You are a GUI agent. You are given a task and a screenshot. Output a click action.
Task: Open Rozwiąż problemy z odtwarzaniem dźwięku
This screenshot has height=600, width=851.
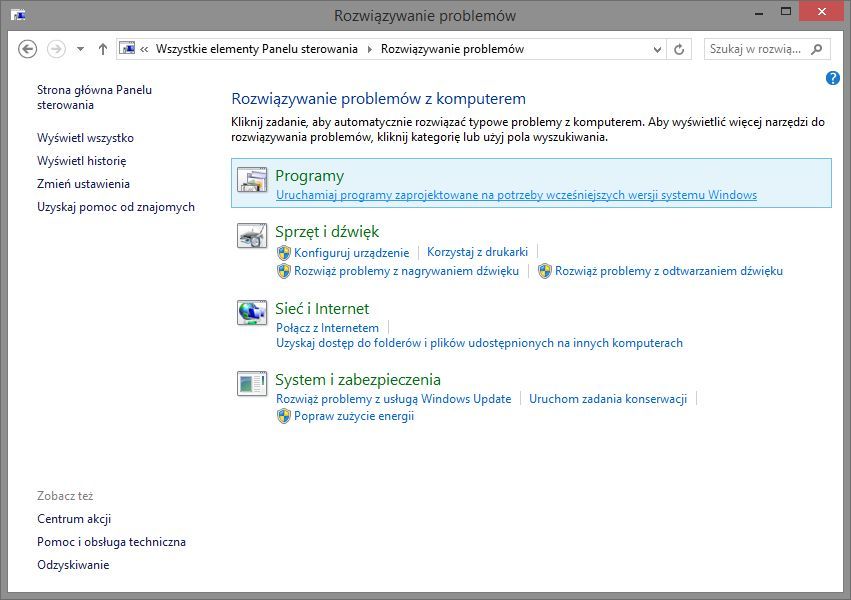[669, 271]
